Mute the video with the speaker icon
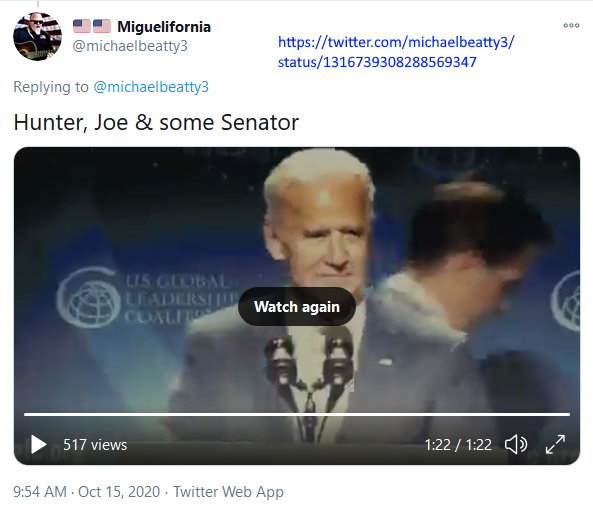This screenshot has height=510, width=593. [516, 444]
